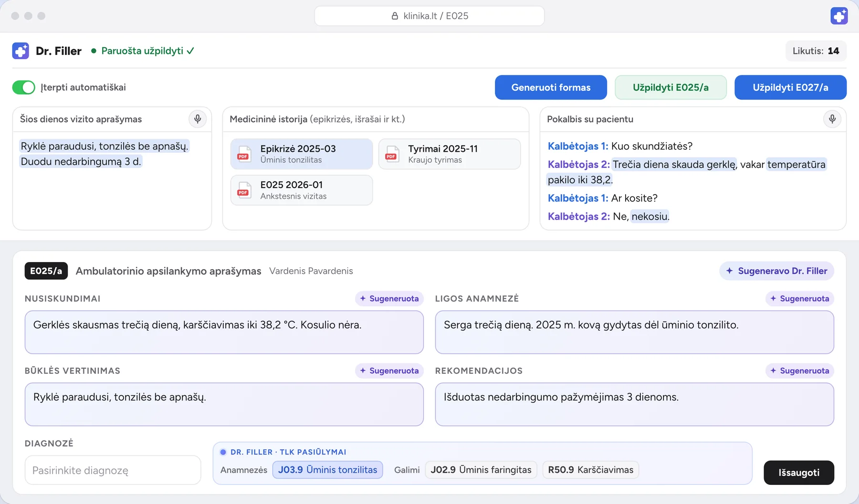Click the klinika.lt / E025 address bar
The image size is (859, 504).
429,16
